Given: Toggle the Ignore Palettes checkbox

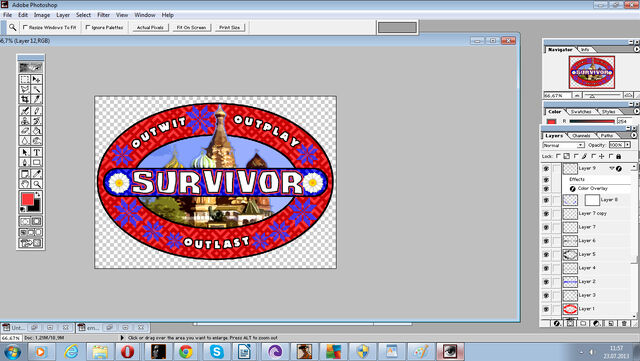Looking at the screenshot, I should click(x=88, y=27).
